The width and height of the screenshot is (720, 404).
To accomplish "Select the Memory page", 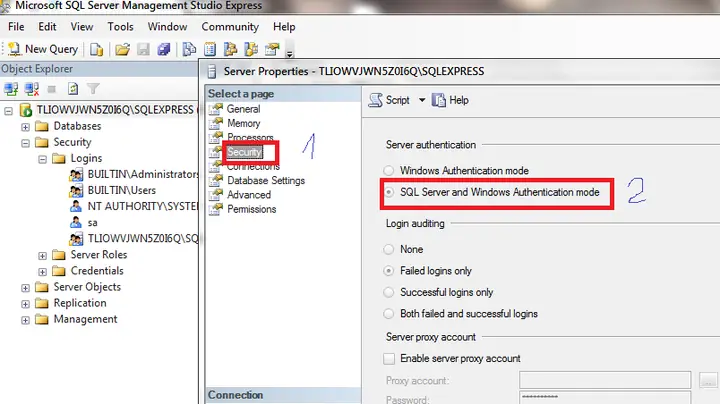I will (243, 123).
